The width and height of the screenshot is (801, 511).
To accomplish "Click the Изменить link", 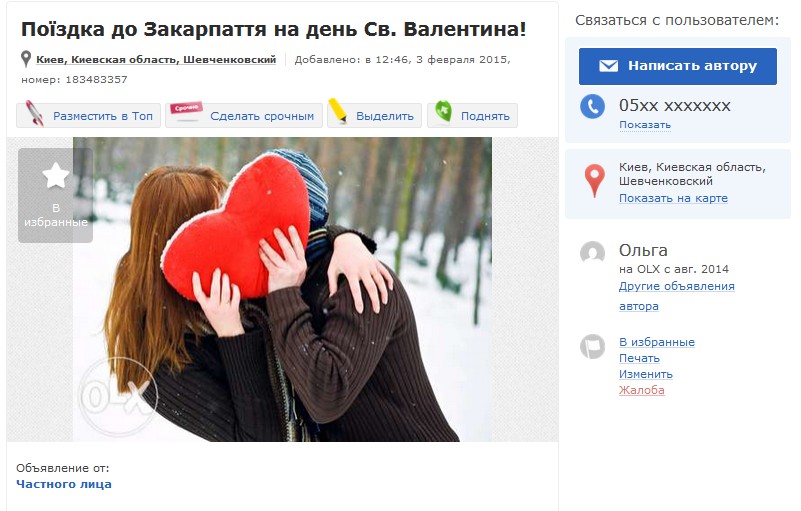I will coord(646,374).
